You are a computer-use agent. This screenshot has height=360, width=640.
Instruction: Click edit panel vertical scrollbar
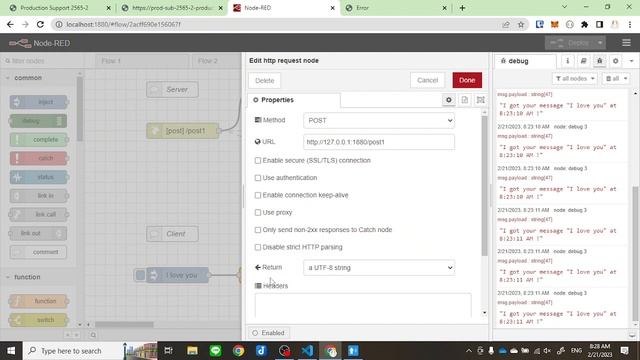pos(484,186)
